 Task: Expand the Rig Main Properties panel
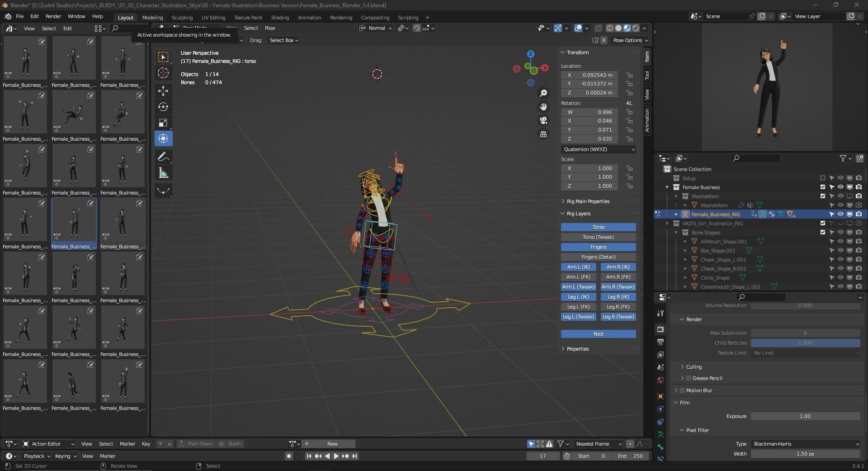[x=588, y=201]
